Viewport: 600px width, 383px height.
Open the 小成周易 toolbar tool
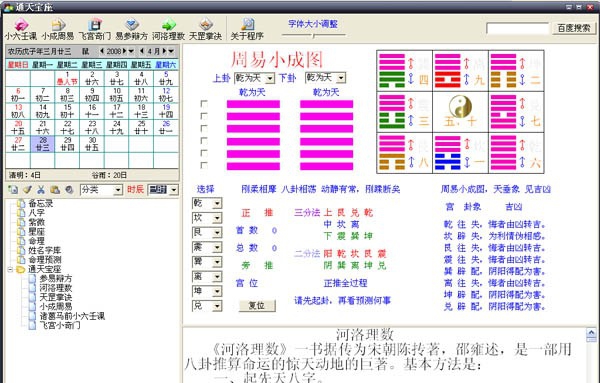58,29
